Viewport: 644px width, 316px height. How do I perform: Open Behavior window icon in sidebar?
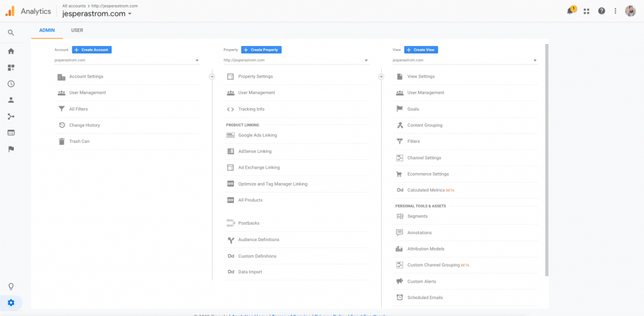[x=11, y=133]
